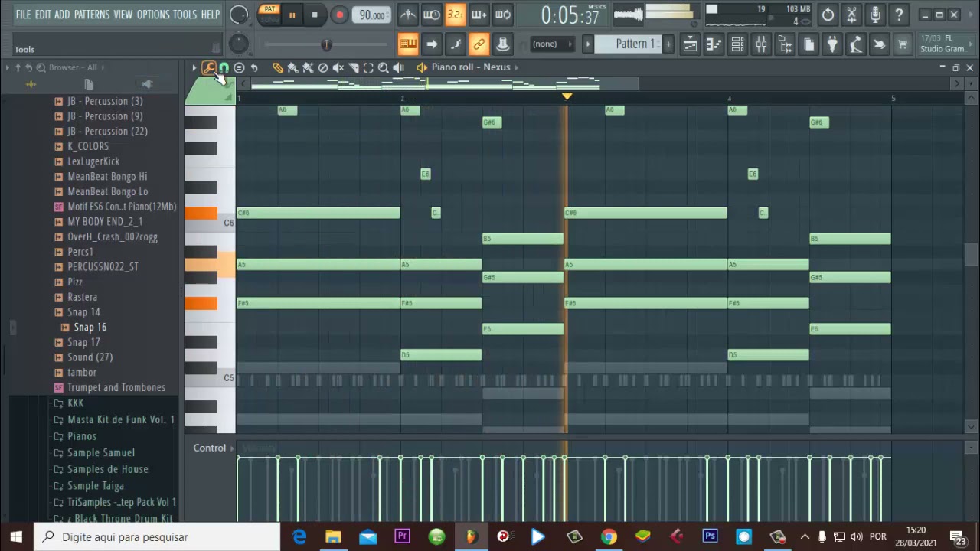Image resolution: width=980 pixels, height=551 pixels.
Task: Select the magnifier zoom tool in piano roll
Action: click(x=384, y=67)
